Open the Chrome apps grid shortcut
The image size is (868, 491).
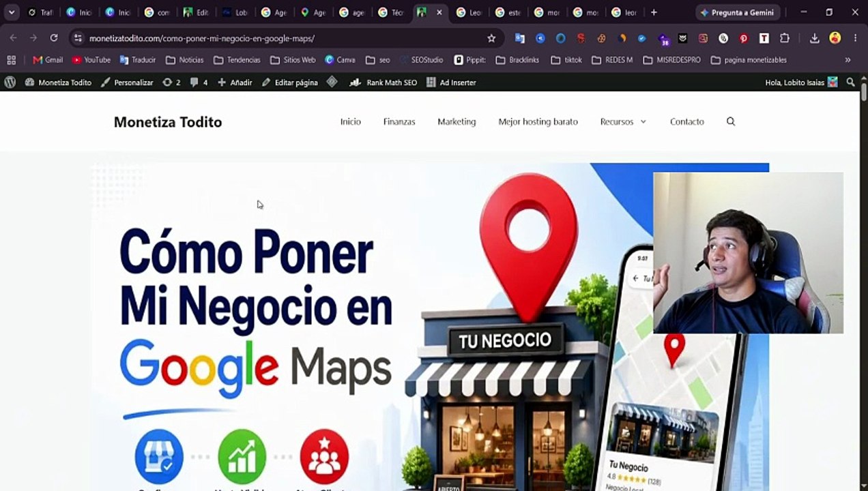click(x=11, y=60)
